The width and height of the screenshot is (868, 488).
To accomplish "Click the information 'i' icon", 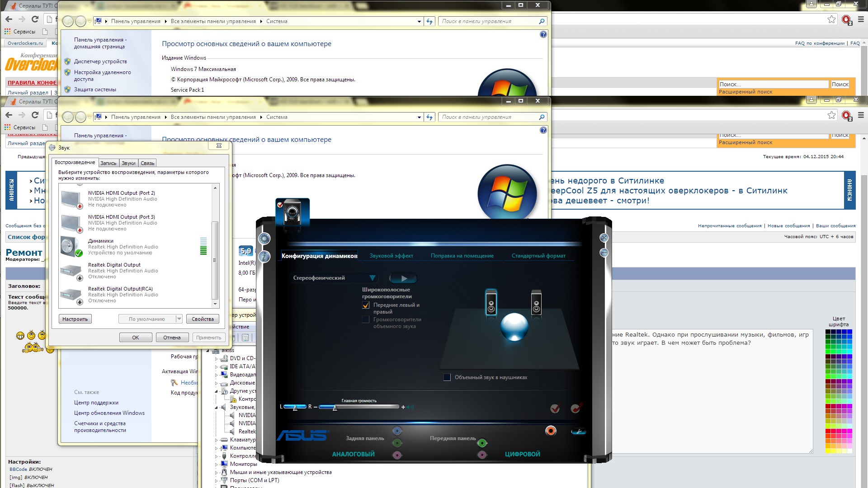I will point(264,257).
